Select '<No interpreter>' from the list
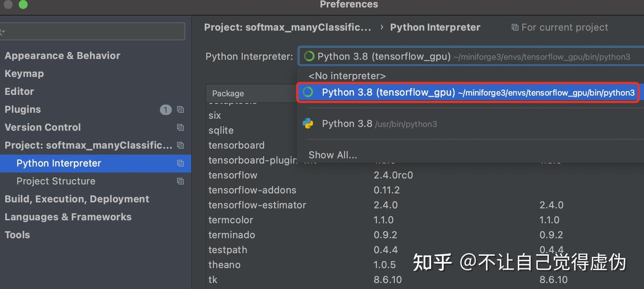 pyautogui.click(x=347, y=76)
